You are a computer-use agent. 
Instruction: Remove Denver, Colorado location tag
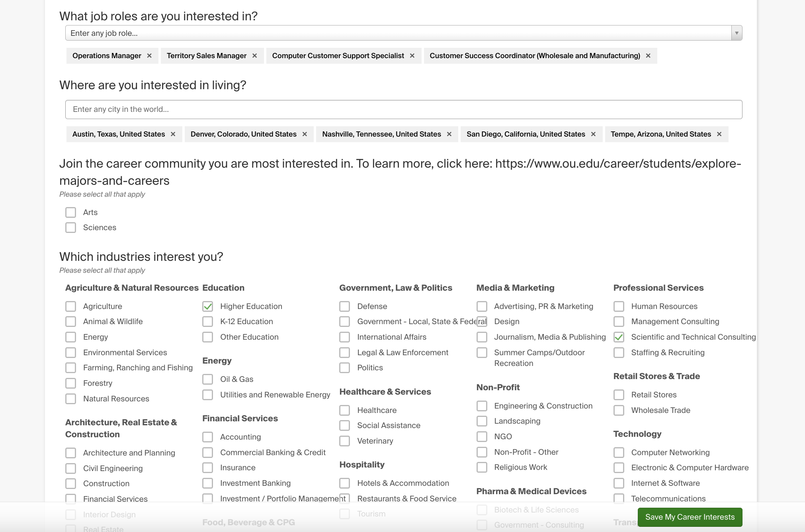tap(305, 134)
